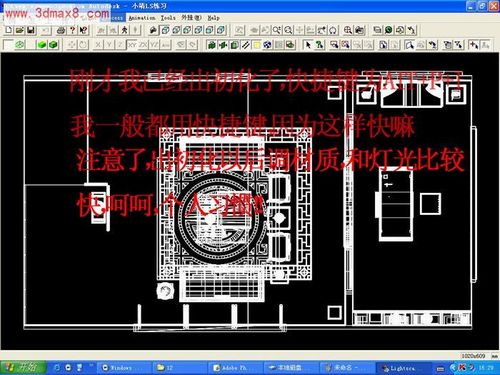Switch to the 未命名 taskbar item

pyautogui.click(x=346, y=368)
